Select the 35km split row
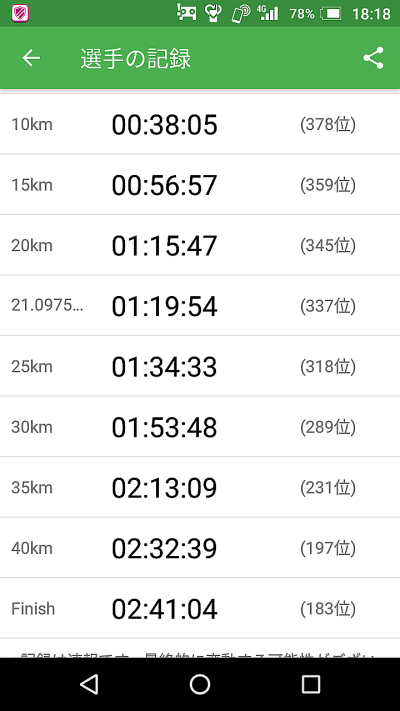Screen dimensions: 400x711 click(x=200, y=487)
